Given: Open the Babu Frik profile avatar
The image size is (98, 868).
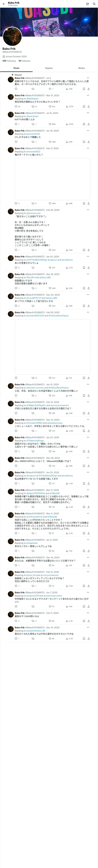Looking at the screenshot, I should (x=12, y=36).
